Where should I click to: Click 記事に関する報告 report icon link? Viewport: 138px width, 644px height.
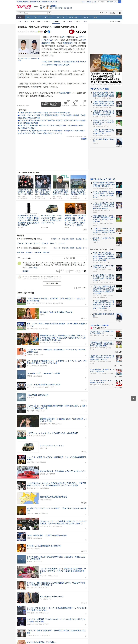pos(23,106)
